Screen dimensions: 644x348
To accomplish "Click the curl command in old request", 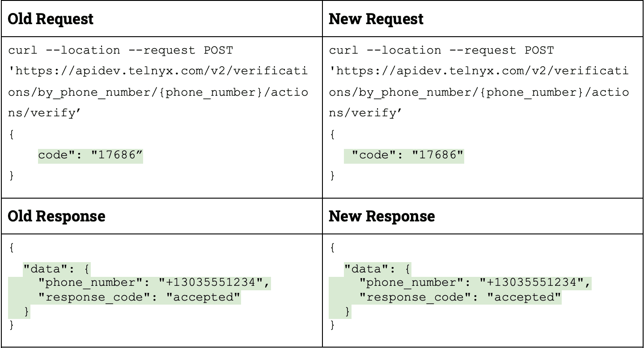I will point(121,50).
